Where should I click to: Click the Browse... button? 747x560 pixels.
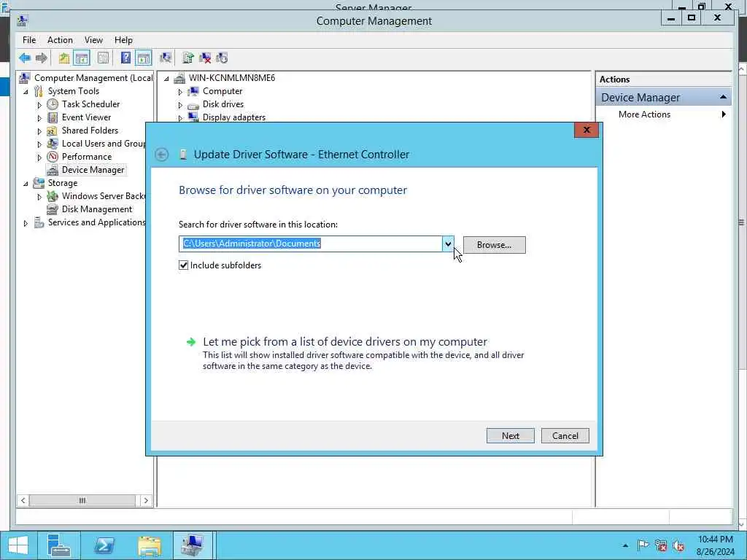(x=494, y=245)
